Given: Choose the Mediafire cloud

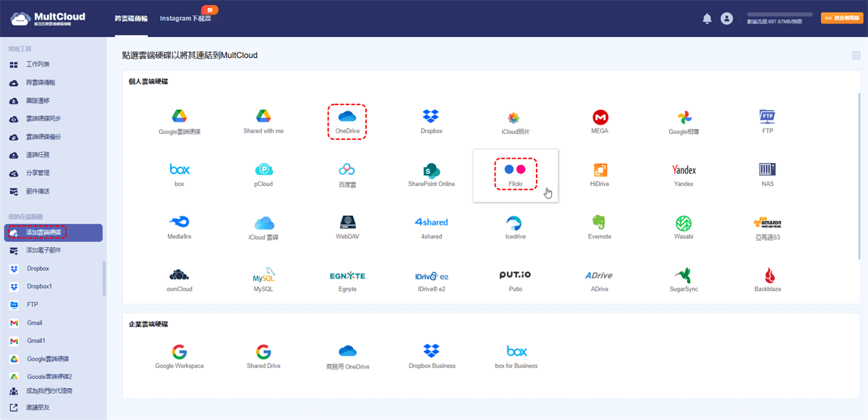Looking at the screenshot, I should click(x=179, y=222).
